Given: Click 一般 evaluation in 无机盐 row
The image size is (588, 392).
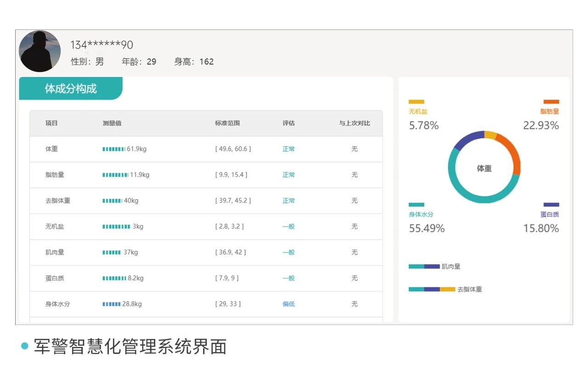Looking at the screenshot, I should [x=288, y=227].
